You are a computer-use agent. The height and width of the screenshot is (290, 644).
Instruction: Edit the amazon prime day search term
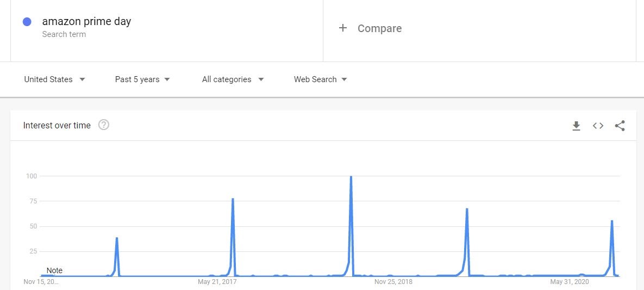(x=86, y=21)
